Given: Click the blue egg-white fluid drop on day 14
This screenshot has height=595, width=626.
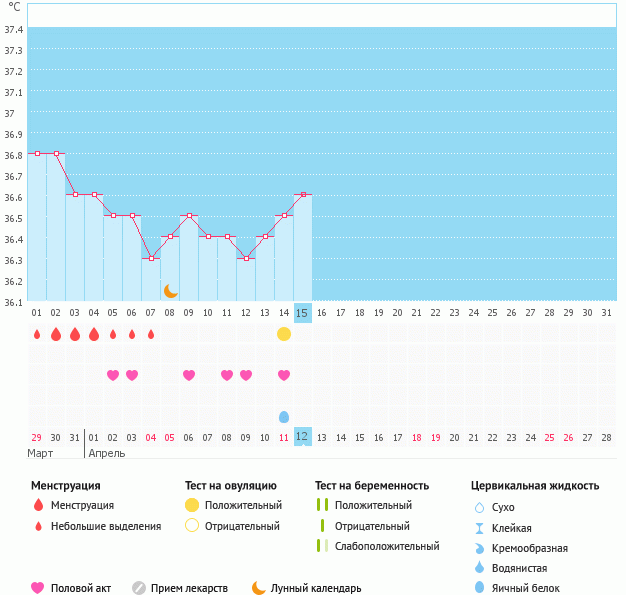Looking at the screenshot, I should point(284,416).
